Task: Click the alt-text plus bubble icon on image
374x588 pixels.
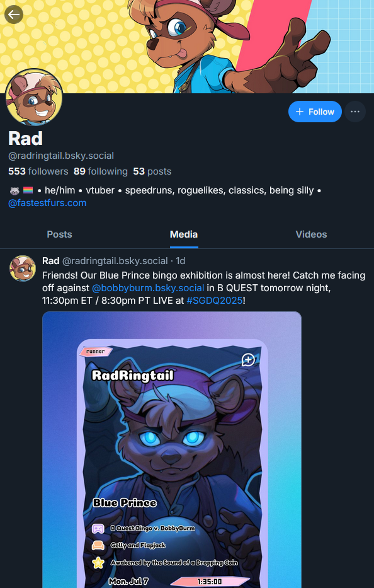Action: tap(248, 360)
